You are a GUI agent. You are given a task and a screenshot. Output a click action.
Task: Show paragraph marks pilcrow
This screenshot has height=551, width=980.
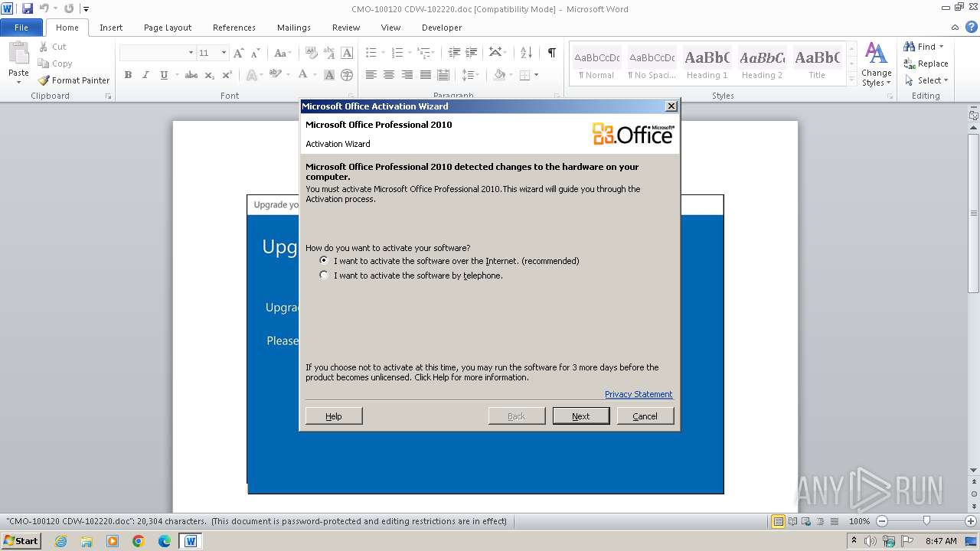click(x=551, y=53)
